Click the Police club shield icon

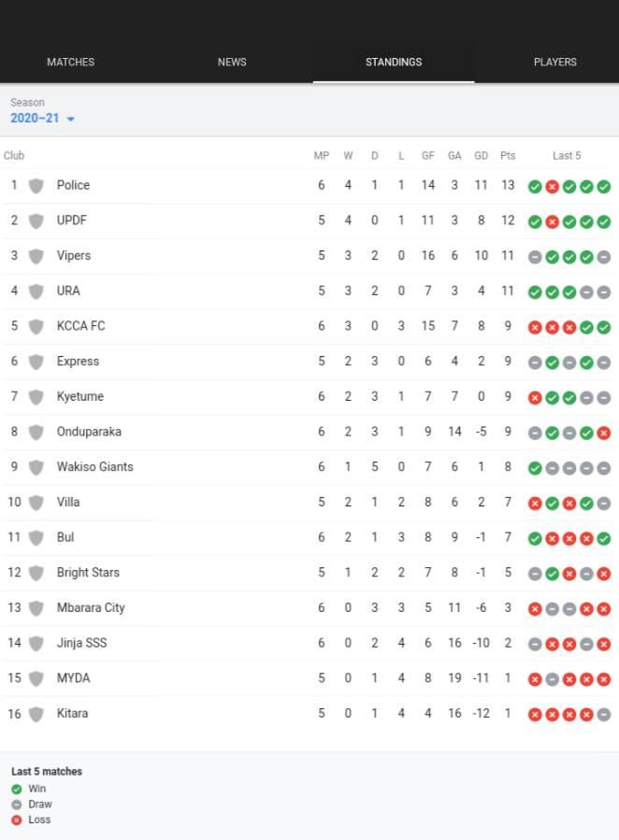tap(36, 186)
